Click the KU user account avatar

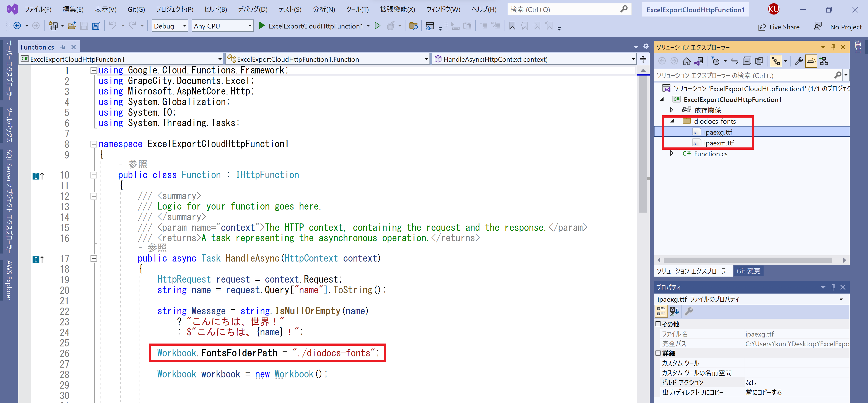[x=773, y=9]
